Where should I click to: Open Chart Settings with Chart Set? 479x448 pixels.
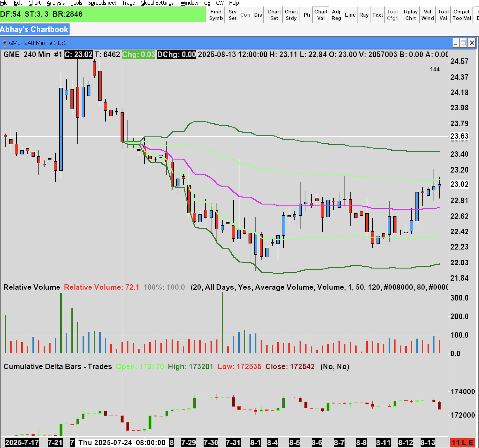[274, 15]
